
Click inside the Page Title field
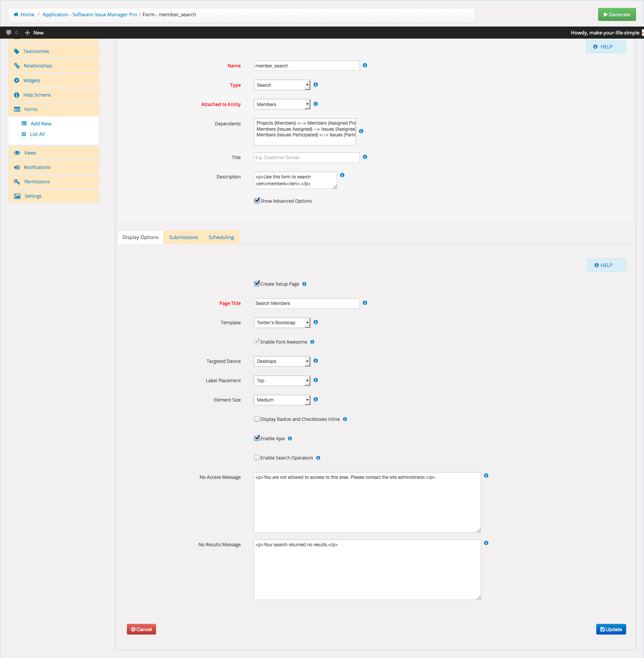[x=306, y=303]
